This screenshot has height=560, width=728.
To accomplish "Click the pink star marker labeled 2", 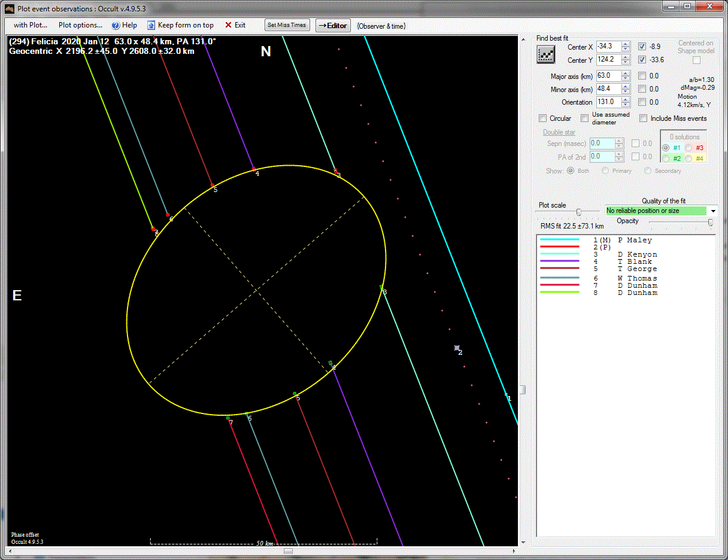I will click(457, 348).
